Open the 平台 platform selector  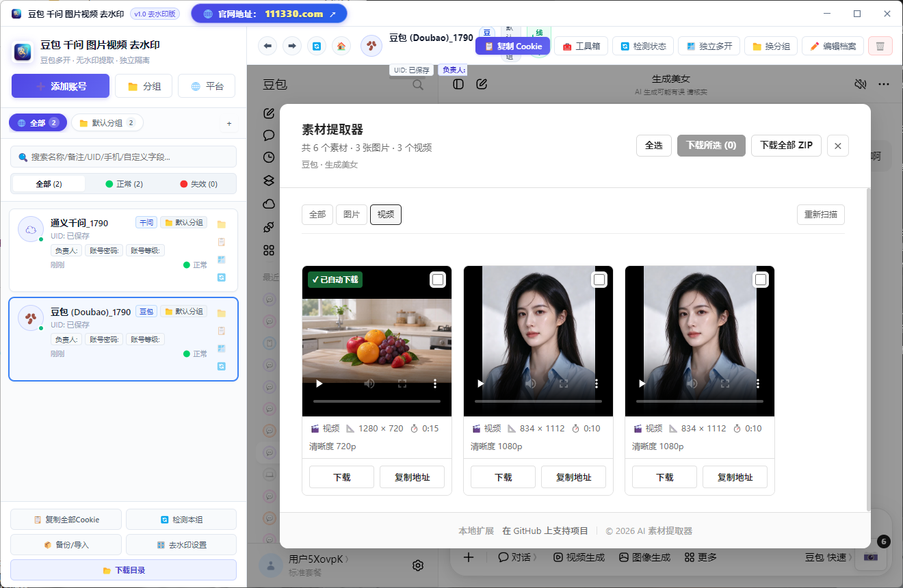tap(207, 86)
